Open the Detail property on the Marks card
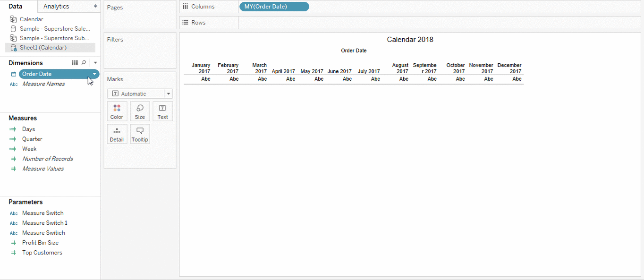The width and height of the screenshot is (644, 280). 117,134
